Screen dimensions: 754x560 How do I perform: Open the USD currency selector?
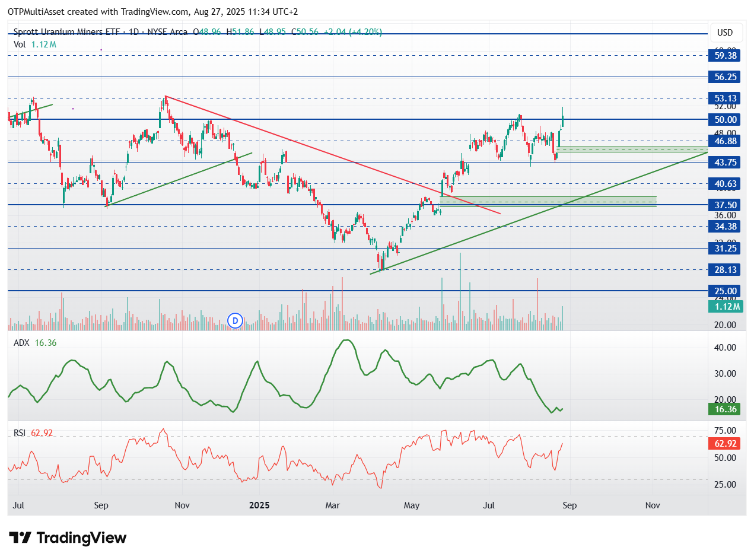724,33
